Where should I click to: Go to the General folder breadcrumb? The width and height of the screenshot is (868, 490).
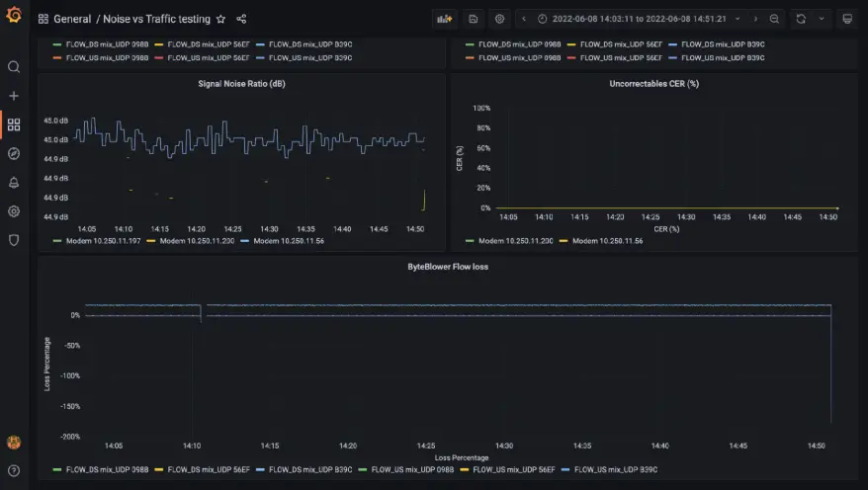pyautogui.click(x=72, y=19)
